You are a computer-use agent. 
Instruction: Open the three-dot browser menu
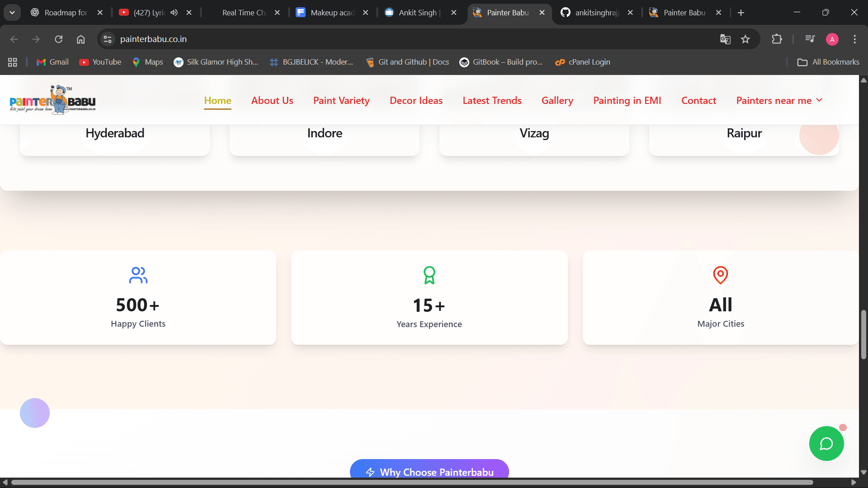pos(855,39)
